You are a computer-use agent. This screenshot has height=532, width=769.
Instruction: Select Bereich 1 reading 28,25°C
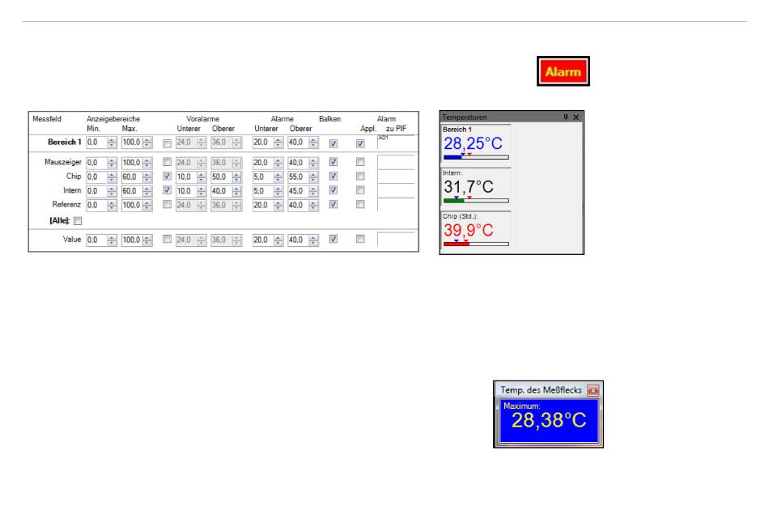[x=474, y=144]
